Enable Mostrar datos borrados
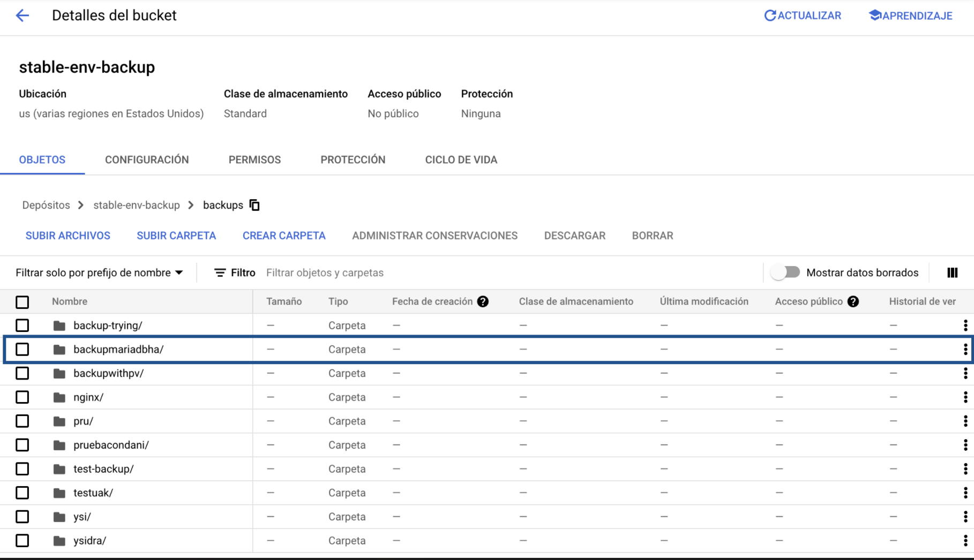 785,272
